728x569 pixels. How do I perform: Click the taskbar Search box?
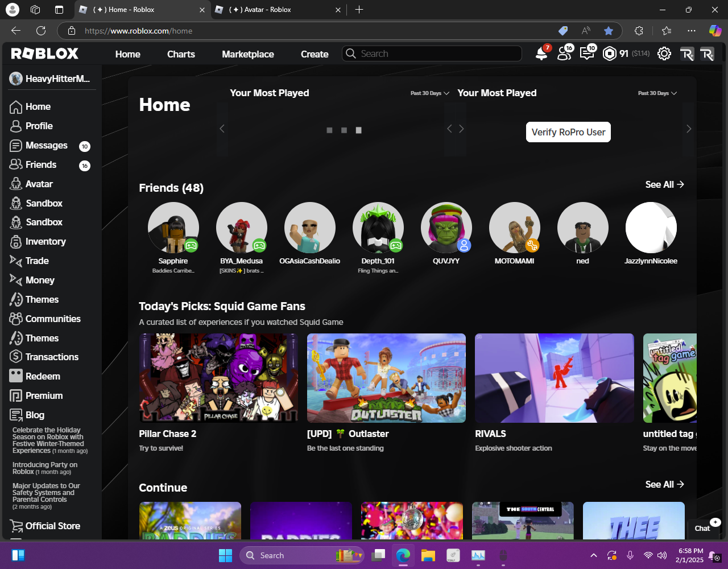[x=301, y=555]
